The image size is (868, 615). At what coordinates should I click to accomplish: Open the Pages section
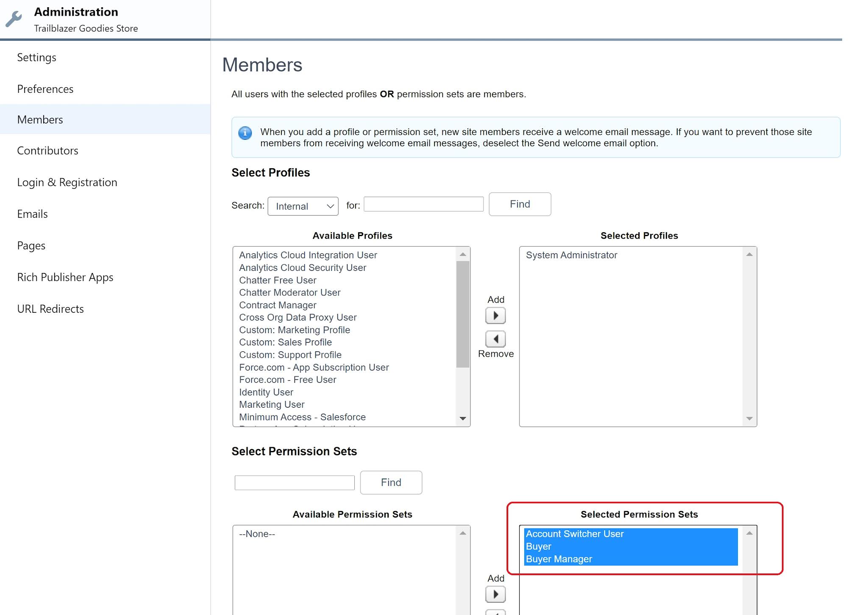31,246
